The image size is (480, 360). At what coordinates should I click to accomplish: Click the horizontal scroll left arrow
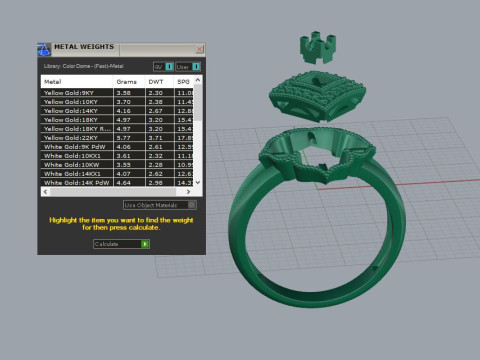click(x=45, y=192)
